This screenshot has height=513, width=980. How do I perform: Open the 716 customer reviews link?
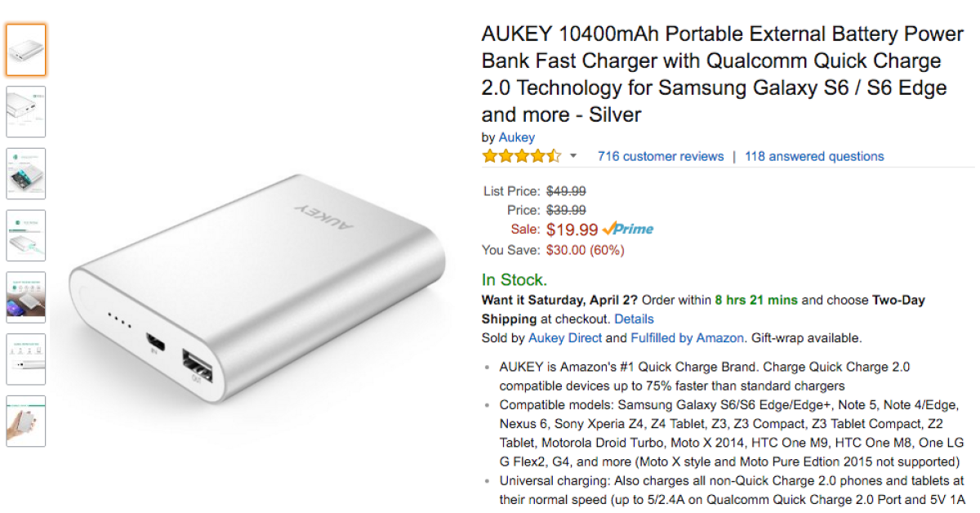coord(661,156)
